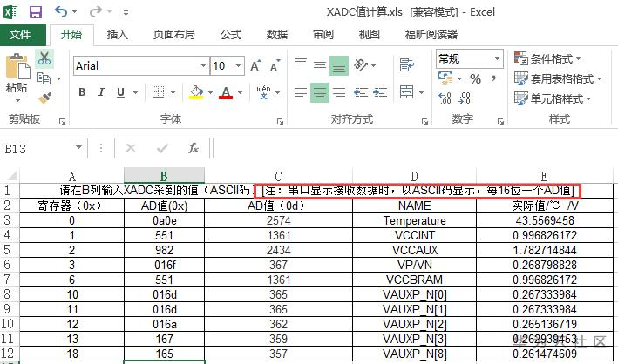The height and width of the screenshot is (364, 618).
Task: Open the 字体 group dialog launcher
Action: [280, 122]
